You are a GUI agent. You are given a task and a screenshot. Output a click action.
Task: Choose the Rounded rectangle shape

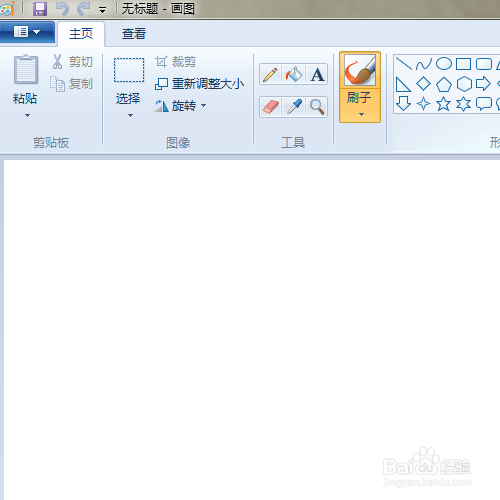484,63
